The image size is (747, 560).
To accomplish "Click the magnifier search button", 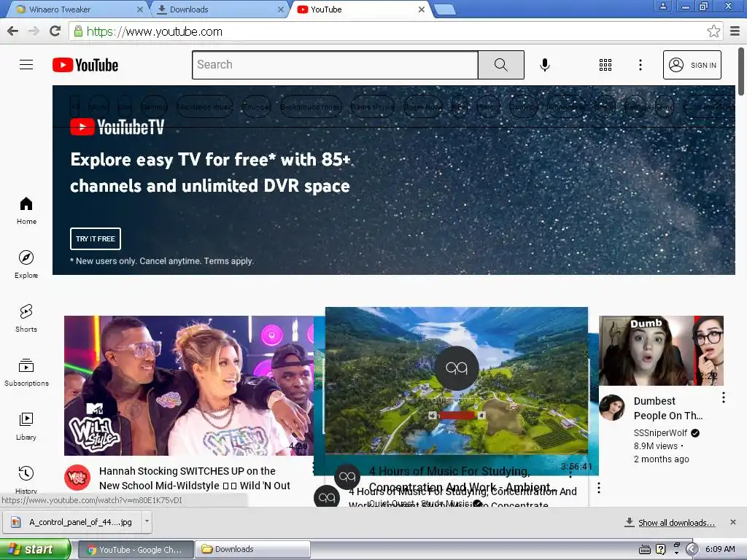I will coord(500,65).
